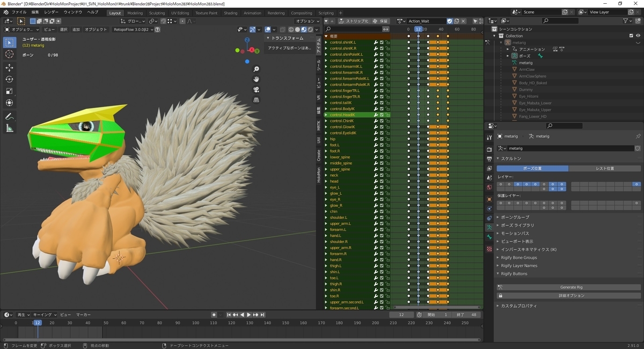The image size is (644, 349).
Task: Open the Tool properties tab icon
Action: [x=489, y=137]
